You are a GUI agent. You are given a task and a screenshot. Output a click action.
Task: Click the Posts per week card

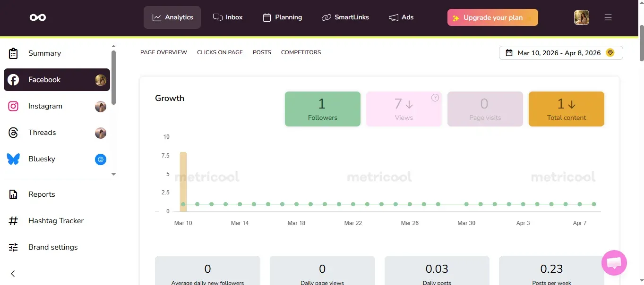(551, 271)
